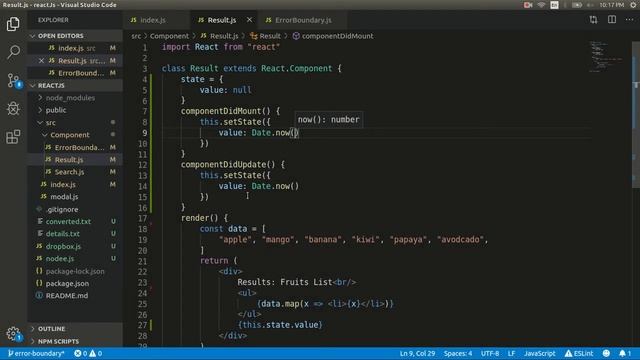This screenshot has height=360, width=640.
Task: Click the Open Changes compare icon
Action: pos(593,20)
